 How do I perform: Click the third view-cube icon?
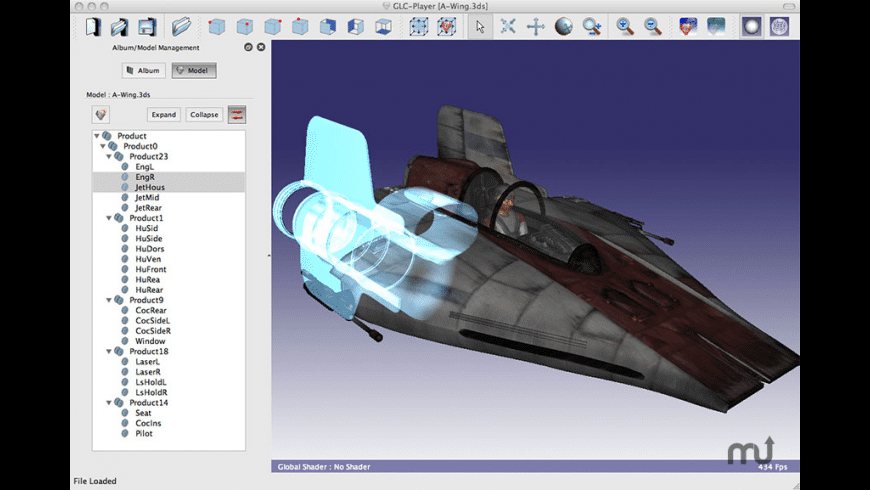tap(272, 27)
